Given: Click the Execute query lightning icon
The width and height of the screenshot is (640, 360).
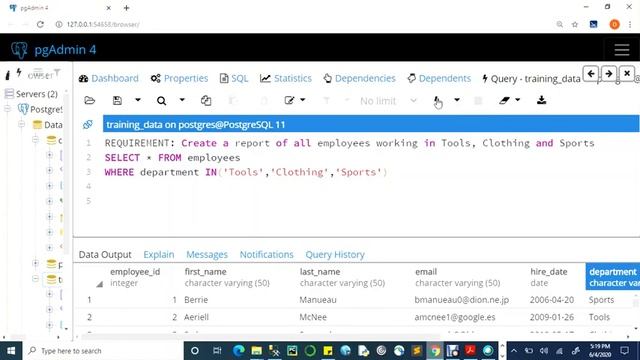Looking at the screenshot, I should click(438, 101).
